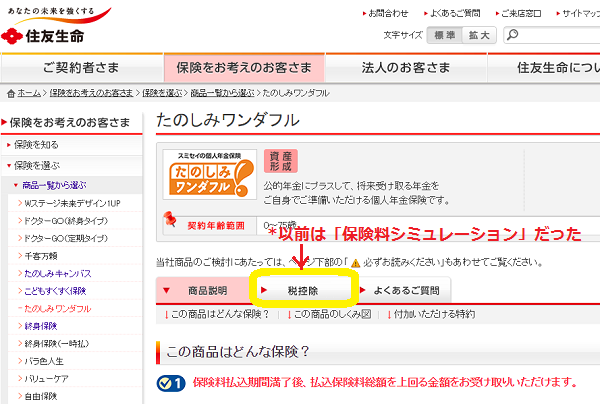Collapse 保険を選ぶ sidebar section
Screen dimensions: 600x404
click(x=72, y=165)
